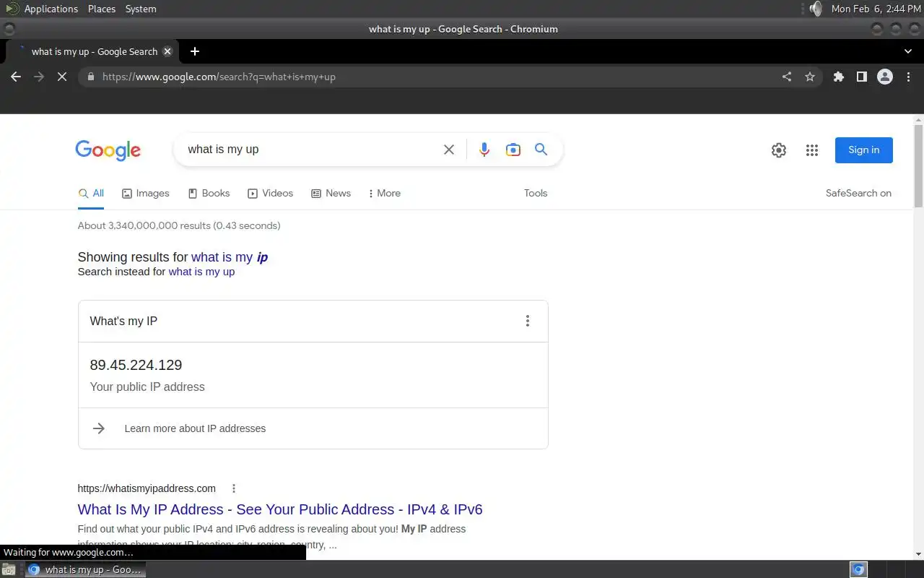Open options for whatismyipaddress.com result
This screenshot has width=924, height=578.
(234, 488)
